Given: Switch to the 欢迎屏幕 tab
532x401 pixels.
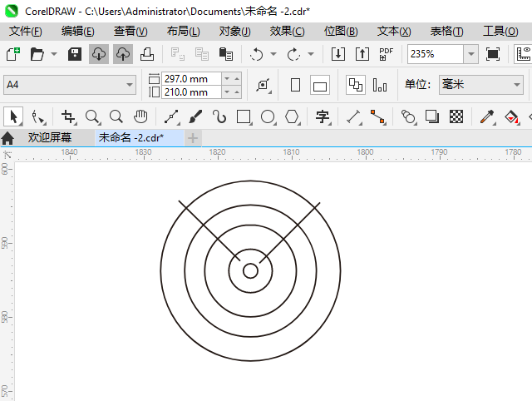Looking at the screenshot, I should [50, 137].
